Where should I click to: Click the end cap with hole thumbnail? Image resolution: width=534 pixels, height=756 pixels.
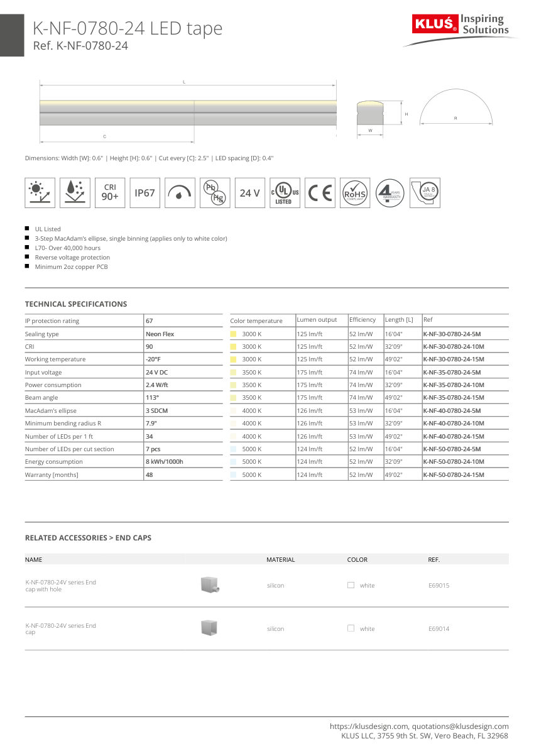[x=209, y=586]
